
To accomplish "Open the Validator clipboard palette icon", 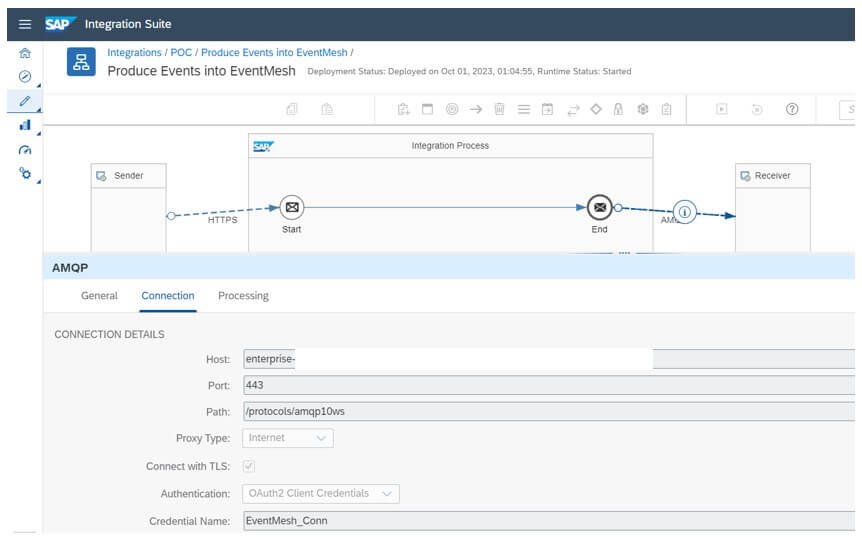I will 666,109.
